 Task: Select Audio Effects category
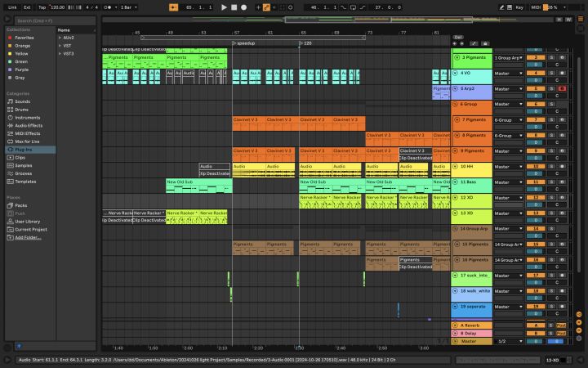[x=28, y=125]
